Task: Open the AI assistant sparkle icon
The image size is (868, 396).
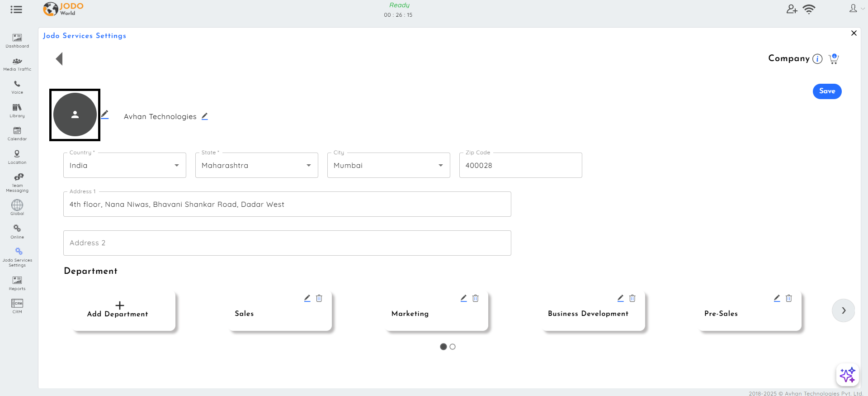Action: point(847,375)
